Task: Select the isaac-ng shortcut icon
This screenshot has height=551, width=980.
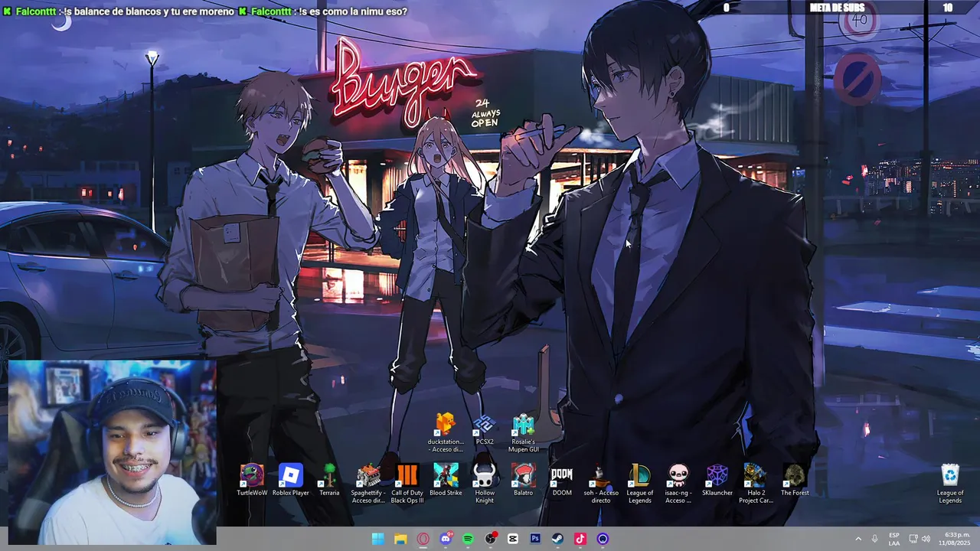Action: click(678, 484)
